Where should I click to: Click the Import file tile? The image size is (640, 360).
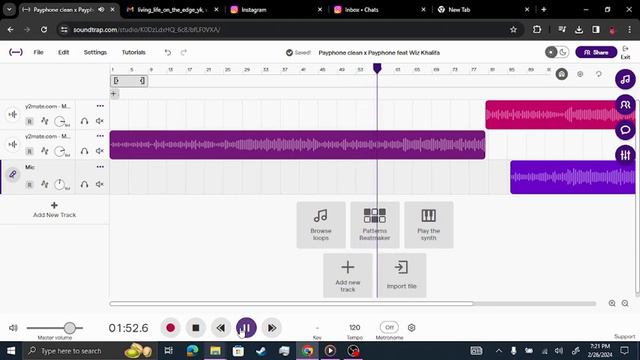click(x=402, y=276)
